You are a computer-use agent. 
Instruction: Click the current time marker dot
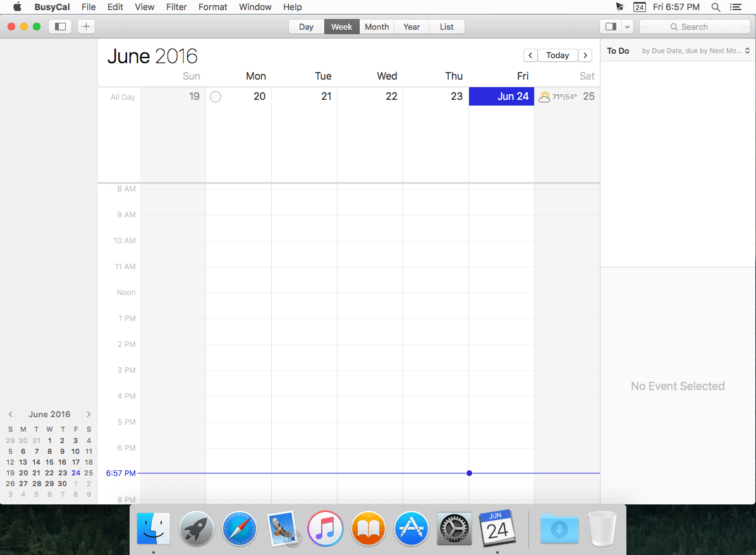pyautogui.click(x=469, y=473)
